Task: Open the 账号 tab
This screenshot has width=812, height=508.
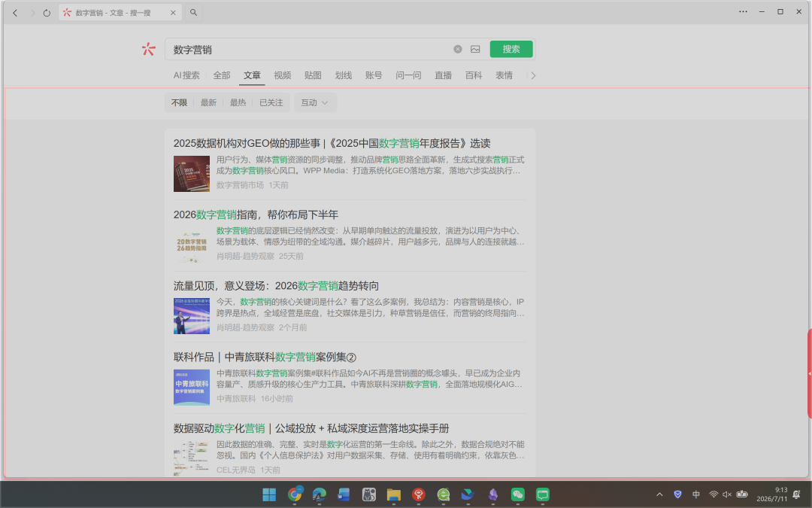Action: point(374,75)
